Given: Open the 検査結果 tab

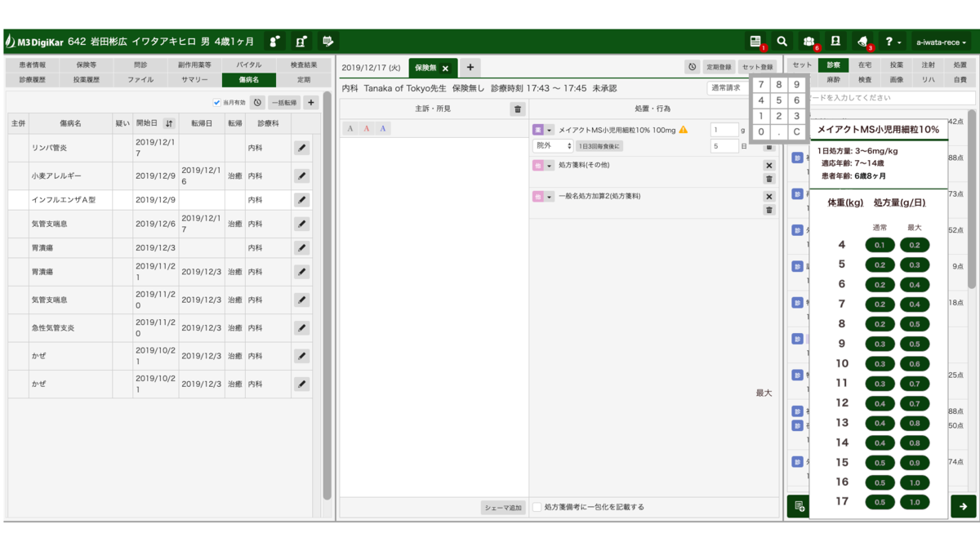Looking at the screenshot, I should 303,64.
